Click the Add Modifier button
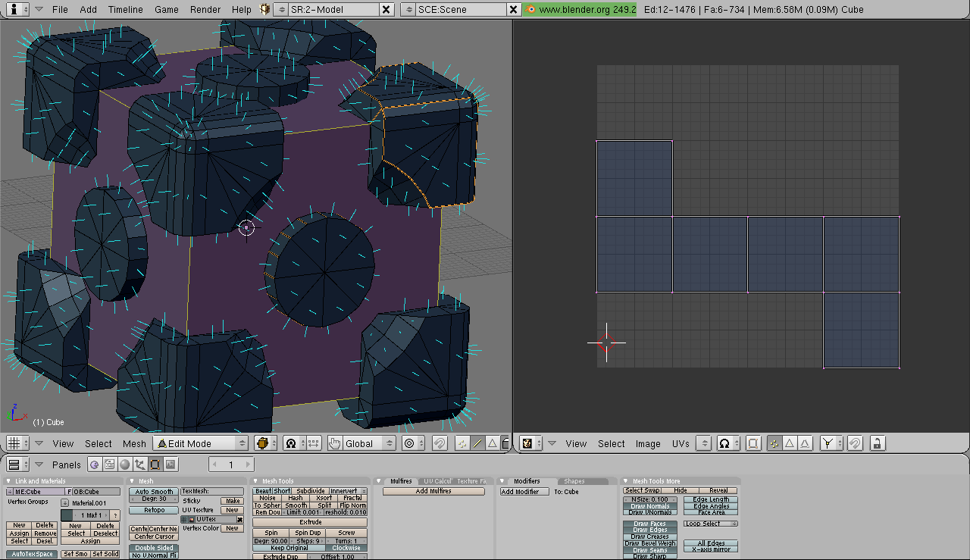 (524, 492)
